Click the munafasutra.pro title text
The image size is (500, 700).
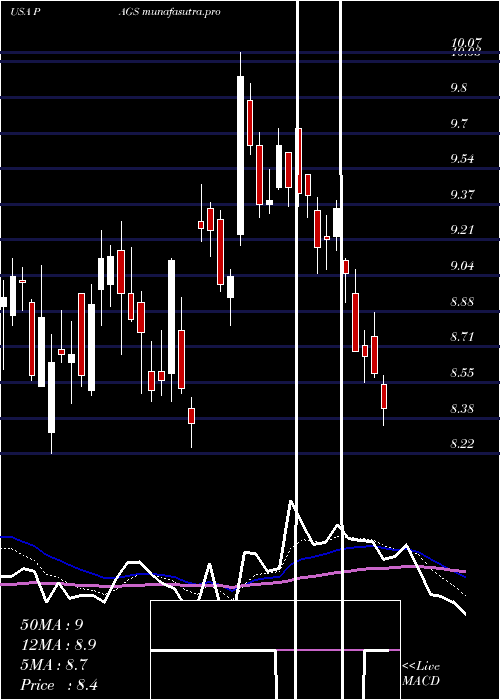(x=181, y=12)
